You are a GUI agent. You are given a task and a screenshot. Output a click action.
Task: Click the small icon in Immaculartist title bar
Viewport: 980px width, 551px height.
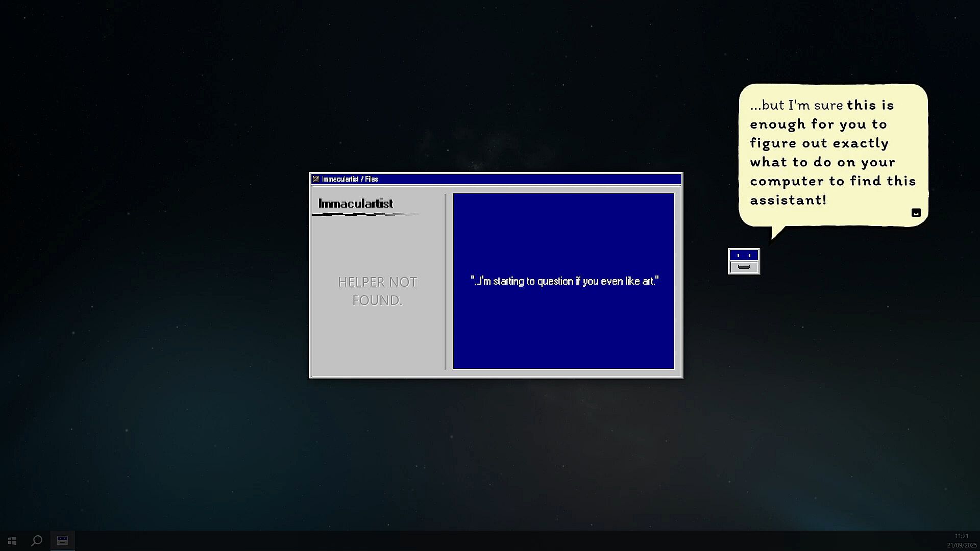click(316, 179)
